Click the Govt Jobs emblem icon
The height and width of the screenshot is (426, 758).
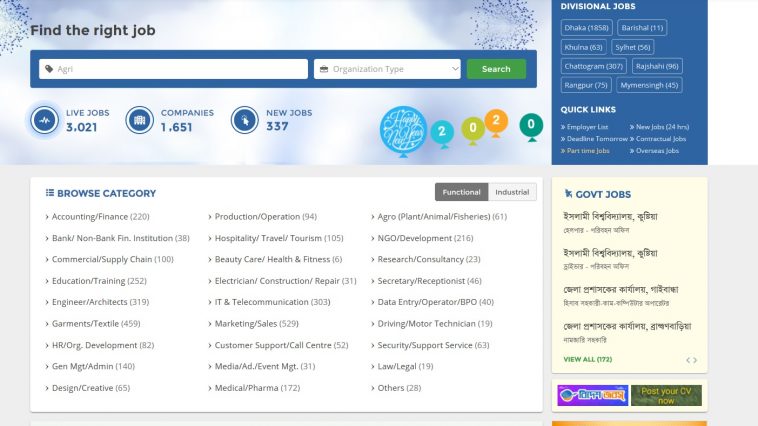[569, 194]
